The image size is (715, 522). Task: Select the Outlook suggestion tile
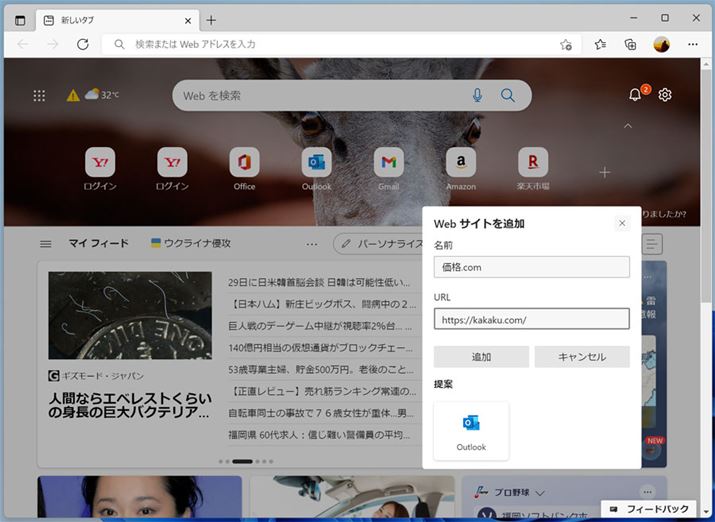(471, 431)
